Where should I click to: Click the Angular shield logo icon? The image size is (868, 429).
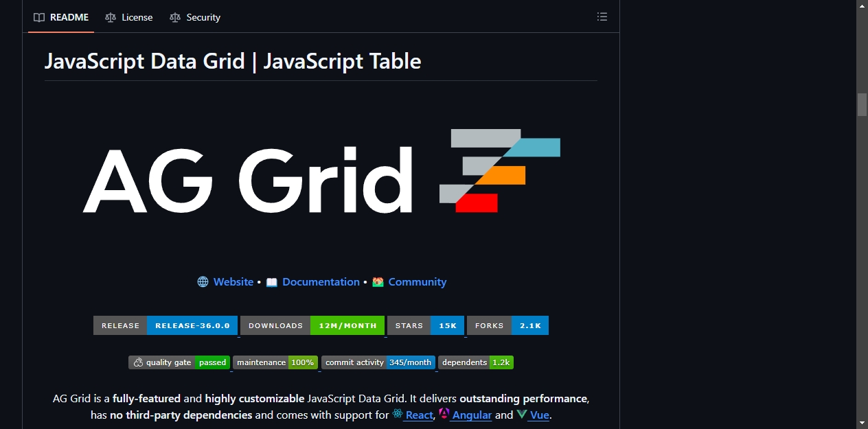[x=444, y=414]
